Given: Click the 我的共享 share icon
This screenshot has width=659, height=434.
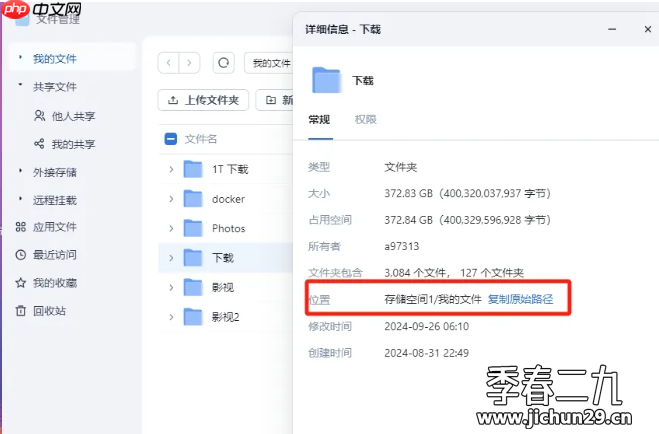Looking at the screenshot, I should [39, 144].
